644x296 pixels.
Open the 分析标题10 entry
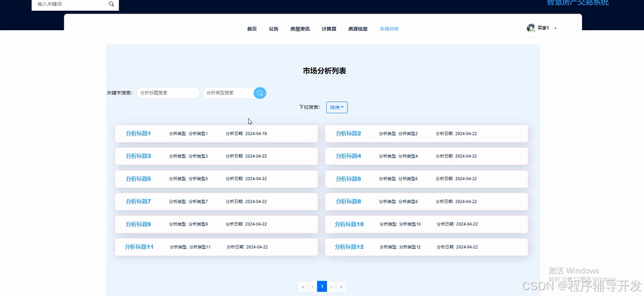click(349, 224)
